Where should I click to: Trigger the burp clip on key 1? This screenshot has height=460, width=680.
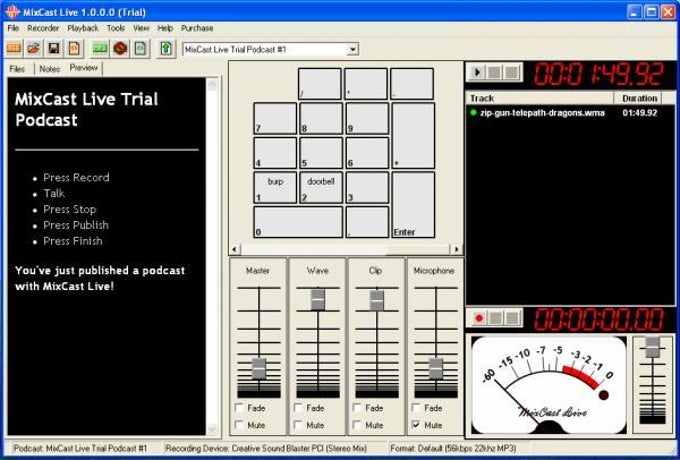275,187
